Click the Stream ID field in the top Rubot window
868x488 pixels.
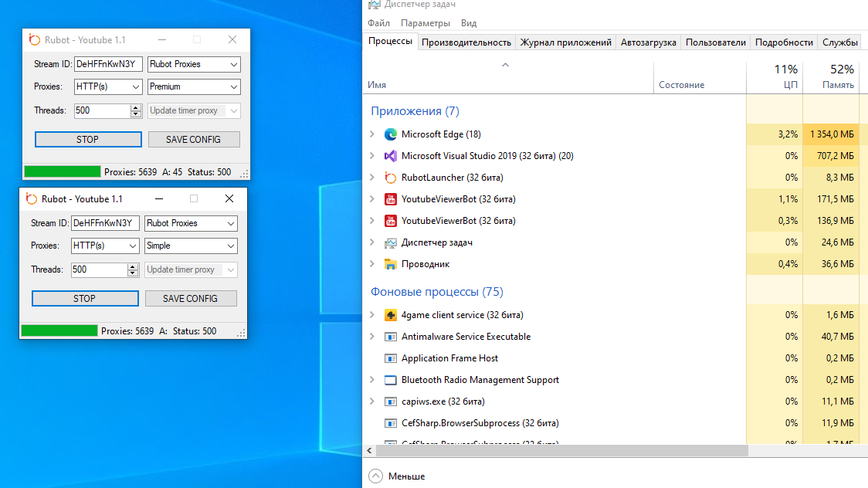109,64
